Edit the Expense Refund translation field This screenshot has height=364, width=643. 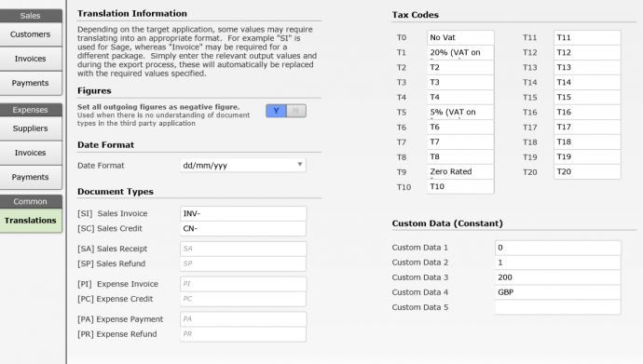243,334
